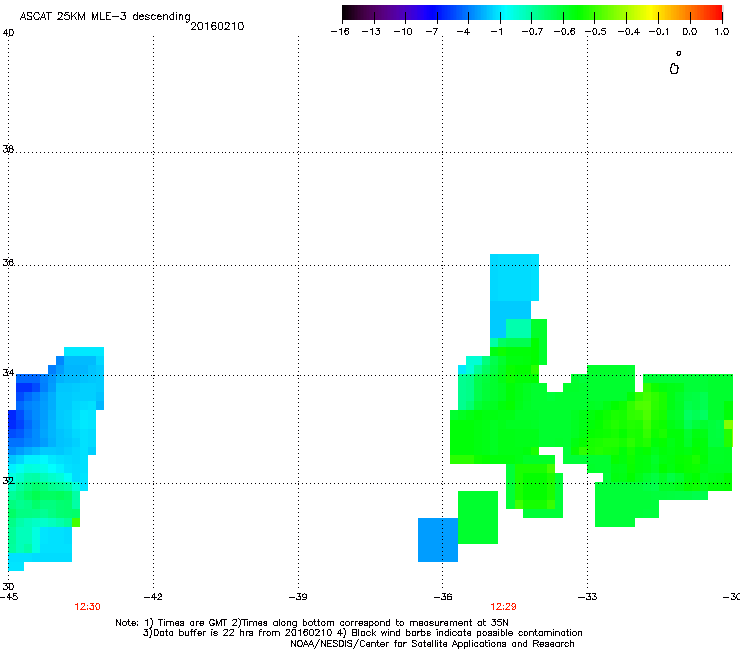The width and height of the screenshot is (740, 650).
Task: Click the colorbar label -4
Action: tap(463, 32)
